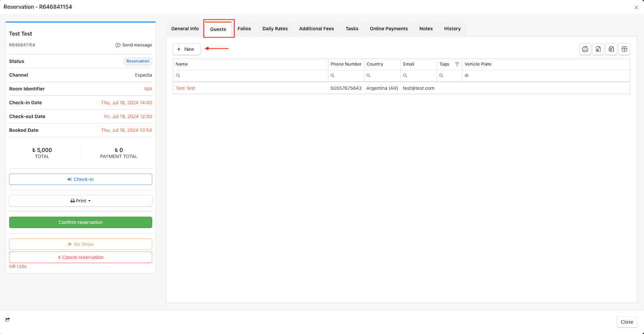Add a new guest with New button
644x334 pixels.
tap(186, 49)
